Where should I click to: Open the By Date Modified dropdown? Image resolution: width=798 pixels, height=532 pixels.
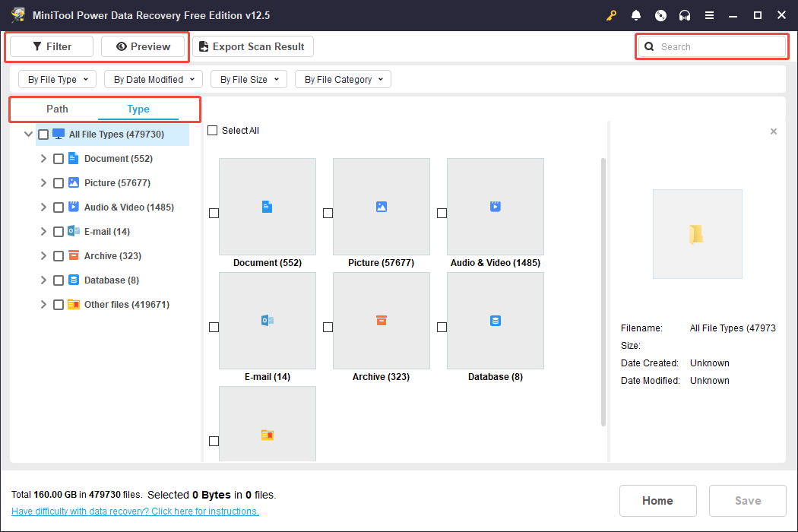tap(153, 78)
